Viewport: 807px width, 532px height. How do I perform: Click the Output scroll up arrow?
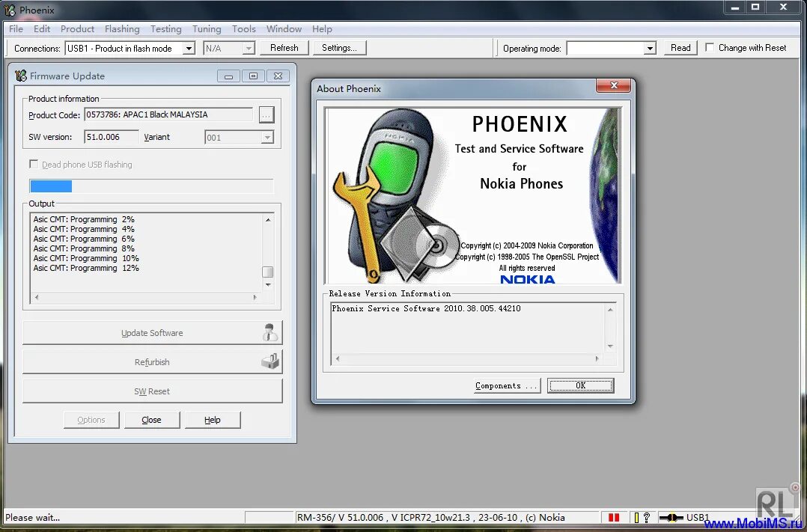tap(268, 220)
